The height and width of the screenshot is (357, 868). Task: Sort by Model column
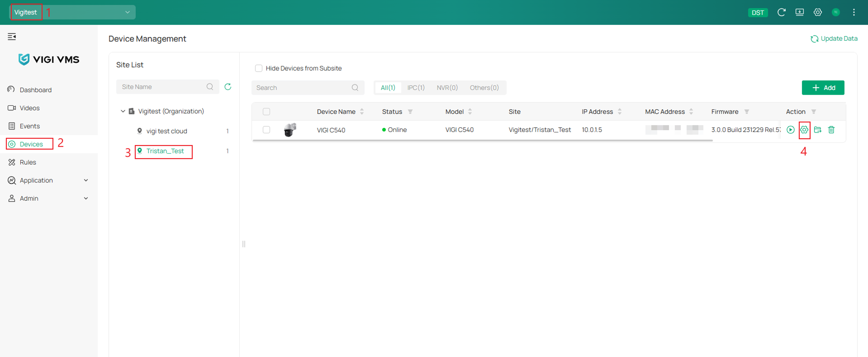[470, 111]
